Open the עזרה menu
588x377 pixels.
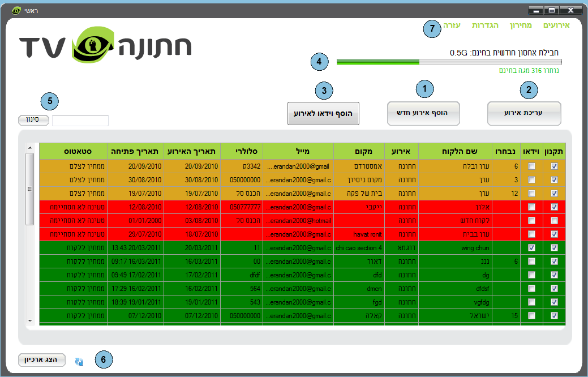[x=452, y=25]
